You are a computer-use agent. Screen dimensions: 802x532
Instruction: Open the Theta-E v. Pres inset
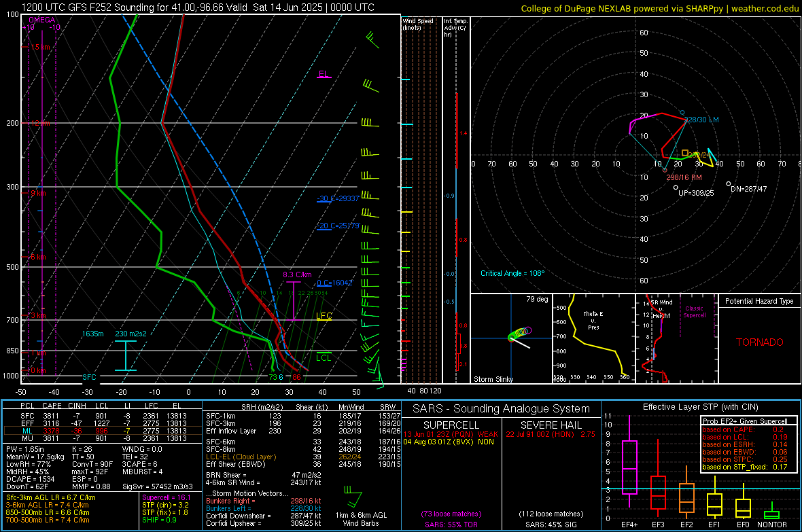(x=593, y=338)
